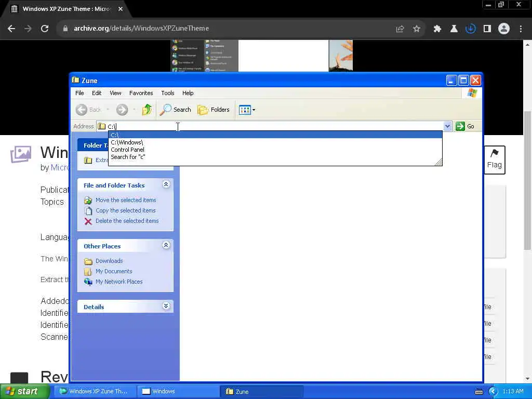Click the My Network Places icon
Screen dimensions: 532x399
click(88, 282)
